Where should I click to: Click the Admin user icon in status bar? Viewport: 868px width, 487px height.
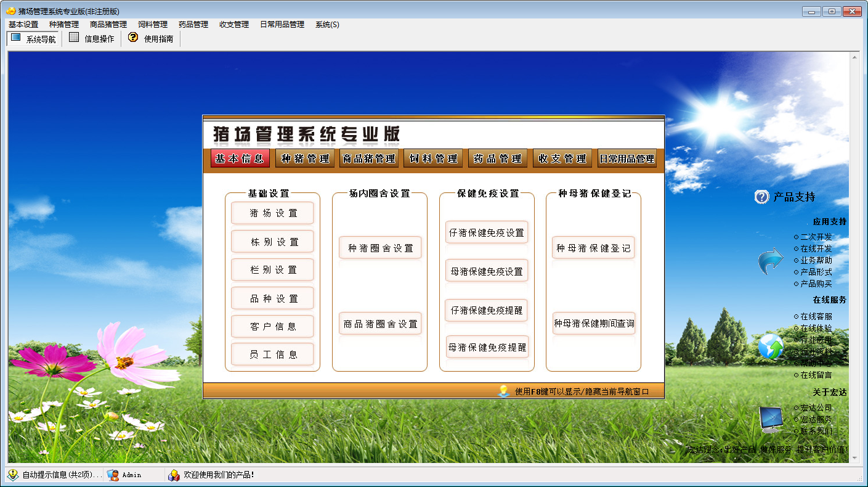tap(113, 475)
